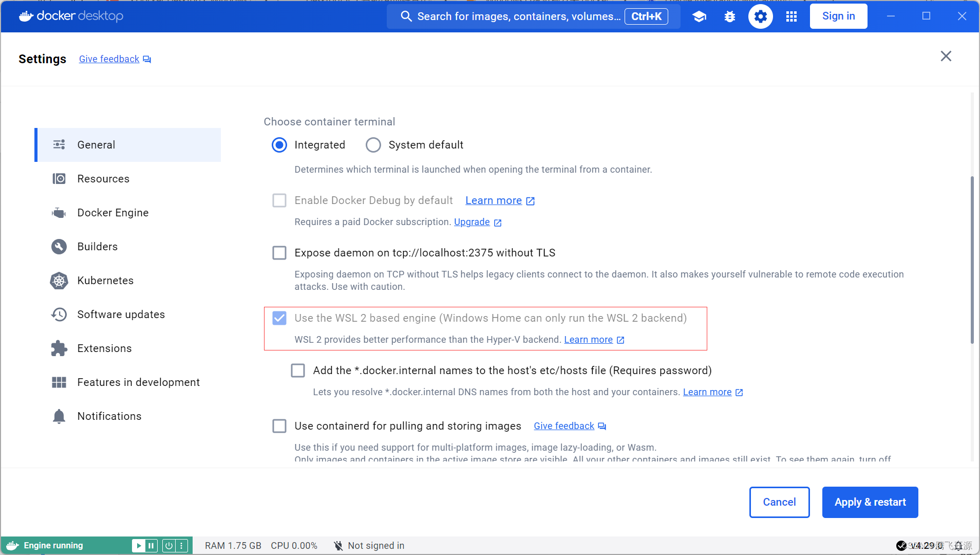Viewport: 980px width, 555px height.
Task: Open the General settings tab
Action: (128, 145)
